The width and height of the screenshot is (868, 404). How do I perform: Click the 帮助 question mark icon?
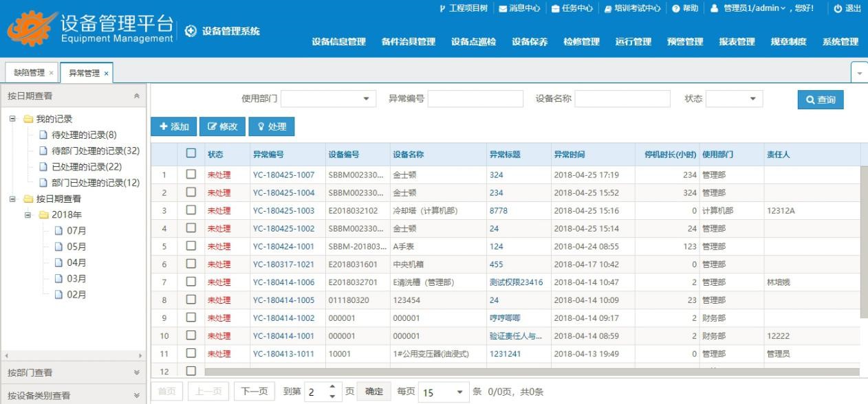[x=675, y=9]
